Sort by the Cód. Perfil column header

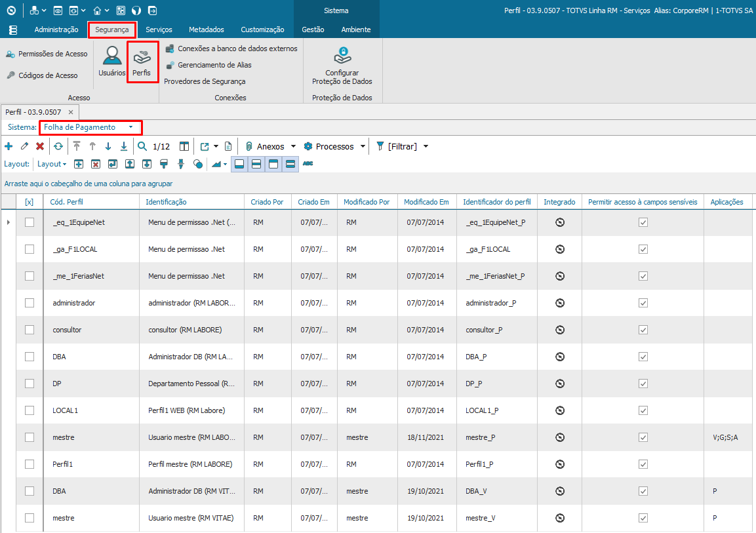click(x=67, y=202)
